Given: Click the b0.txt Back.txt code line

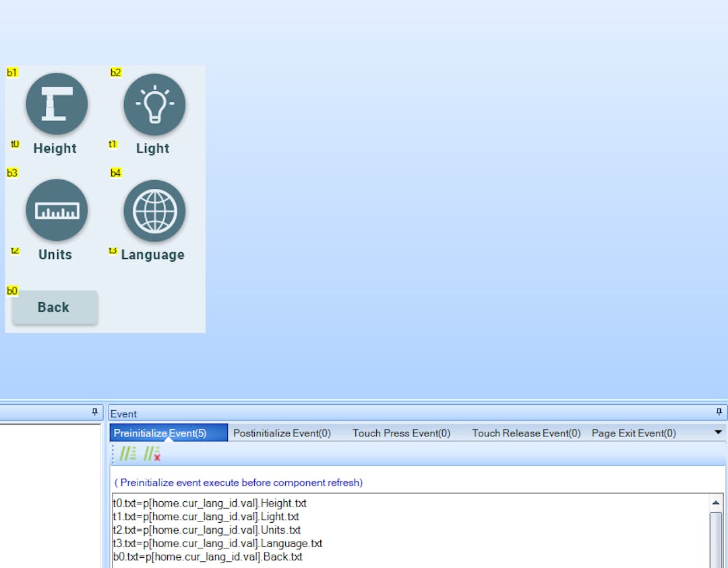Looking at the screenshot, I should [x=208, y=557].
